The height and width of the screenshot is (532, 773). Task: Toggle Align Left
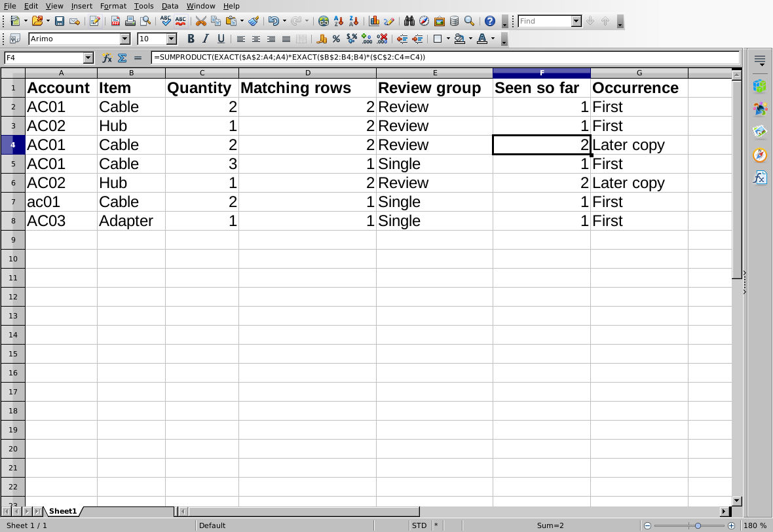pos(241,39)
